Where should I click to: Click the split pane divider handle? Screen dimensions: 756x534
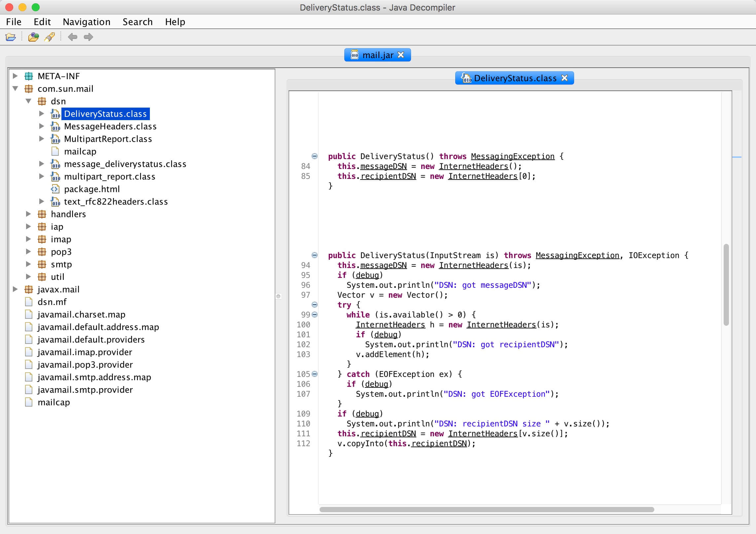pyautogui.click(x=278, y=296)
